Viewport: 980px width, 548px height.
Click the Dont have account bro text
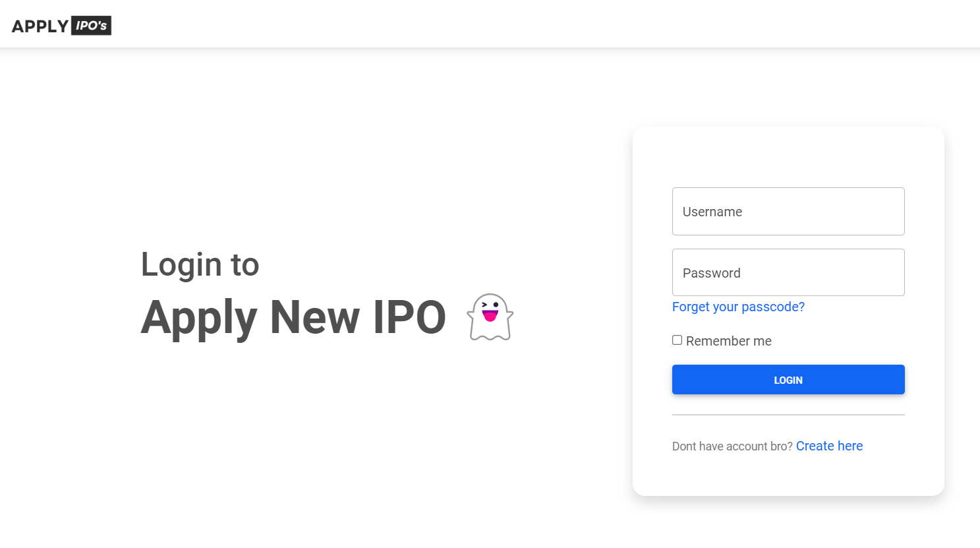(x=732, y=446)
